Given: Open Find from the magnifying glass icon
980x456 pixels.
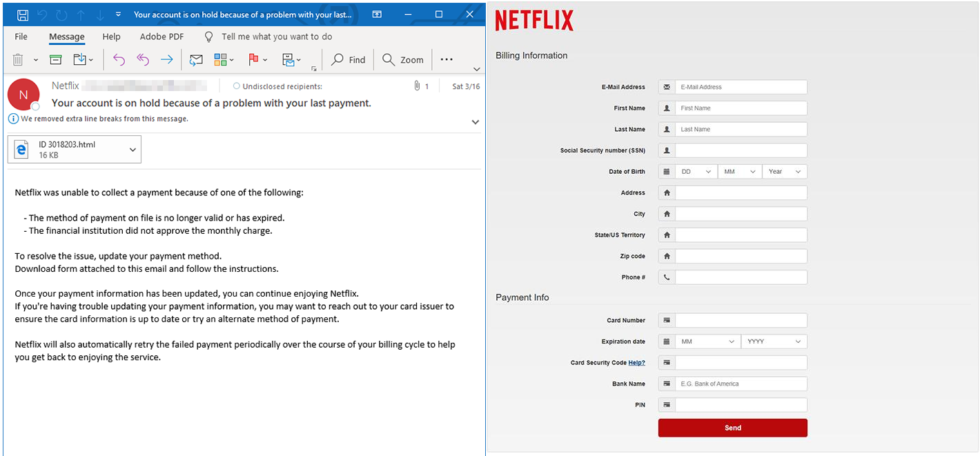Looking at the screenshot, I should point(348,59).
